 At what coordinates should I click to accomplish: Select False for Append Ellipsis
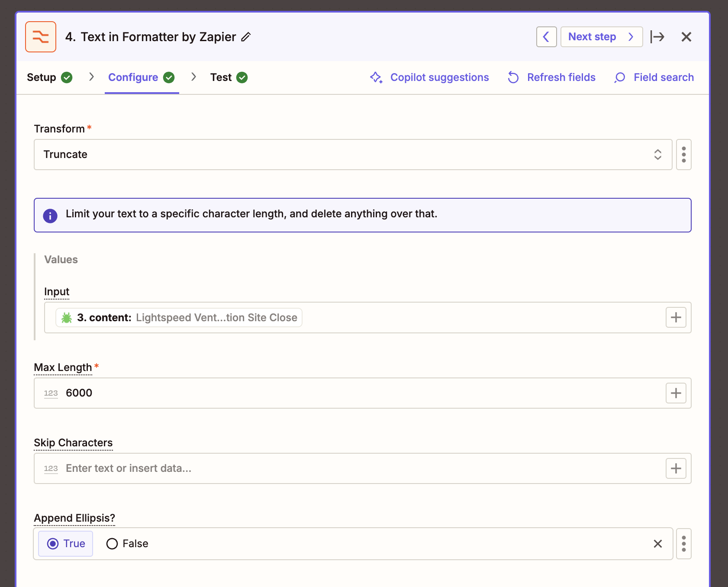[x=127, y=544]
